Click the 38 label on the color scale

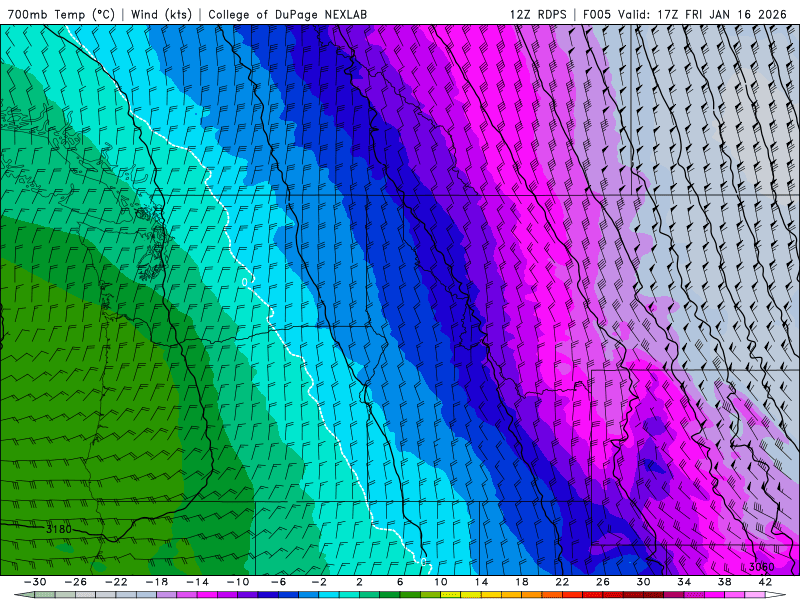724,582
